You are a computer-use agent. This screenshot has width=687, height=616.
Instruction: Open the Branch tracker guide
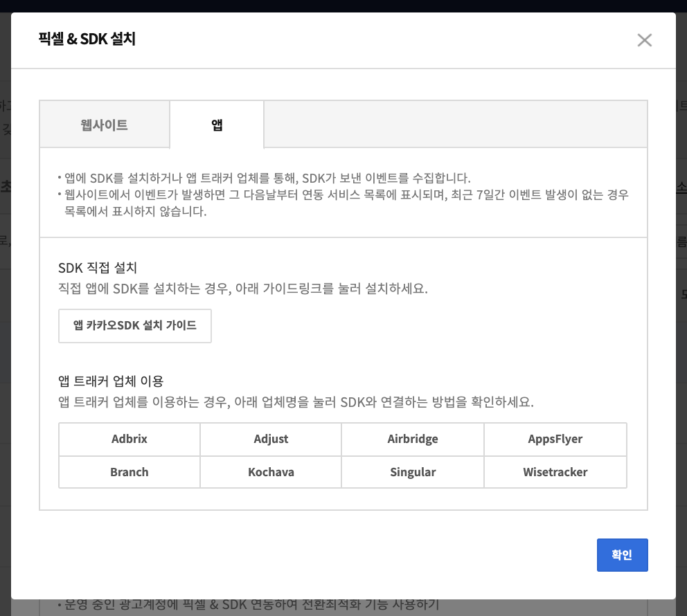(129, 471)
